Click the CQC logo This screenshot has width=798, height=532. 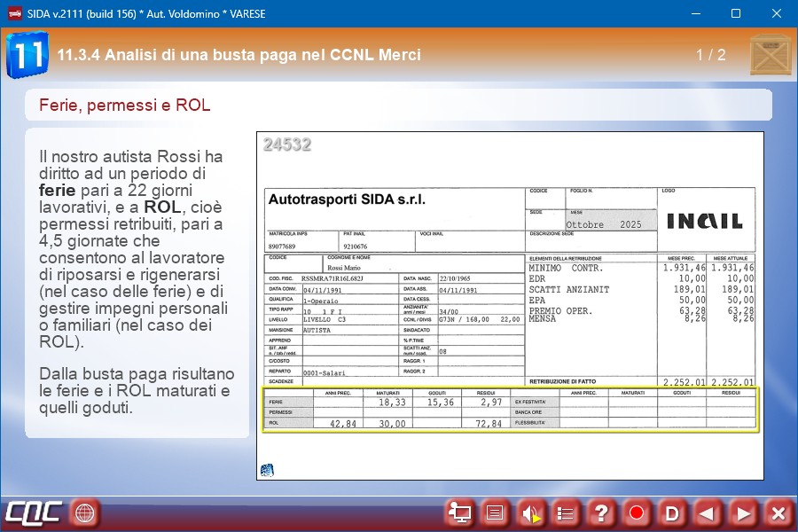tap(34, 512)
